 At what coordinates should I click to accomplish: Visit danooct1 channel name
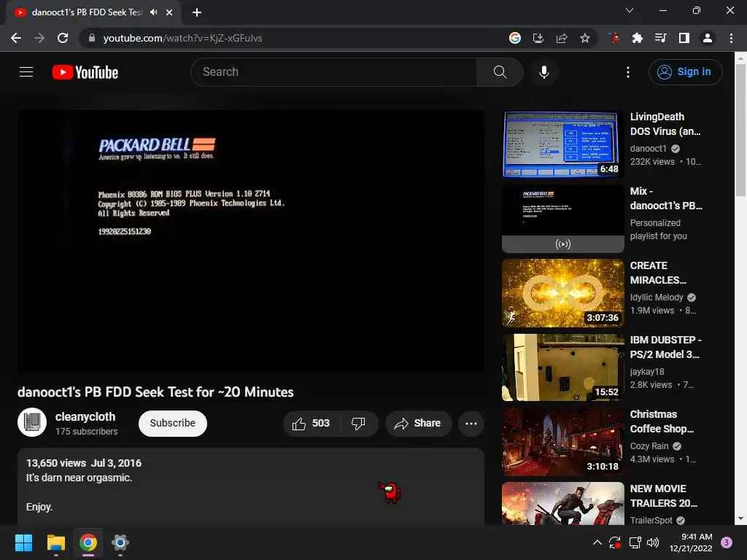click(x=648, y=149)
